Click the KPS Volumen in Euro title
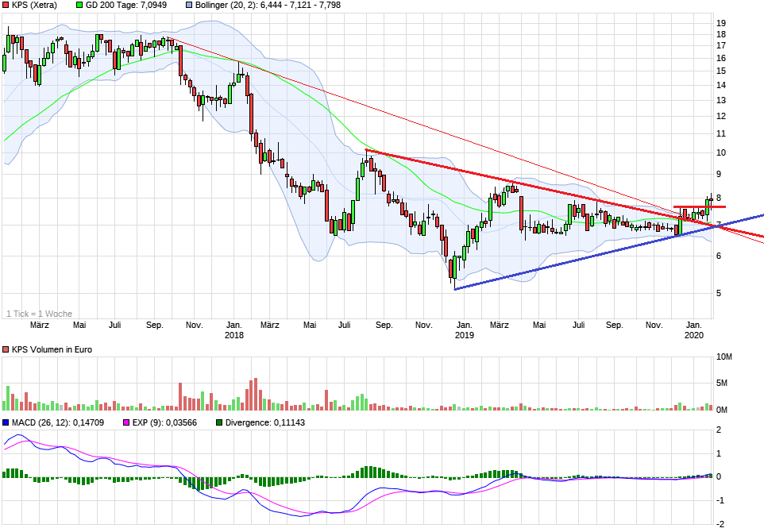 click(52, 349)
